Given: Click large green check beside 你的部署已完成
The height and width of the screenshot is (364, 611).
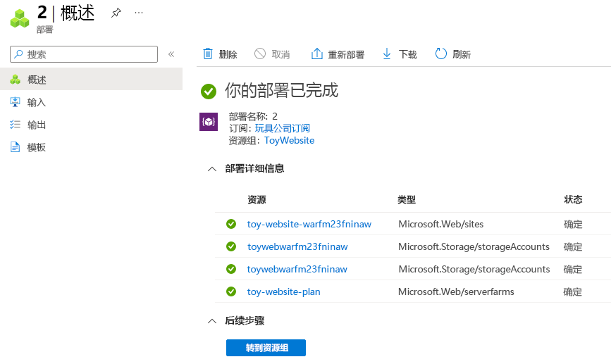Looking at the screenshot, I should click(x=209, y=92).
